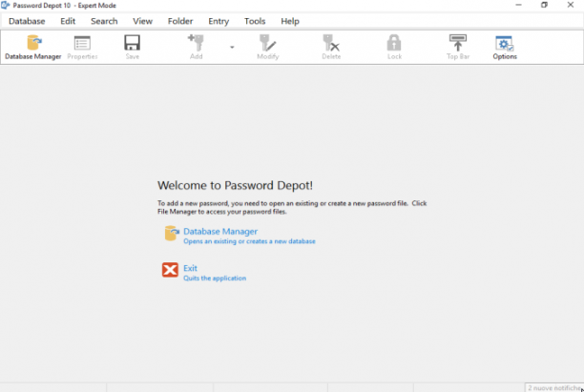This screenshot has height=392, width=584.
Task: Click 'Opens an existing or creates a new database'
Action: click(249, 241)
